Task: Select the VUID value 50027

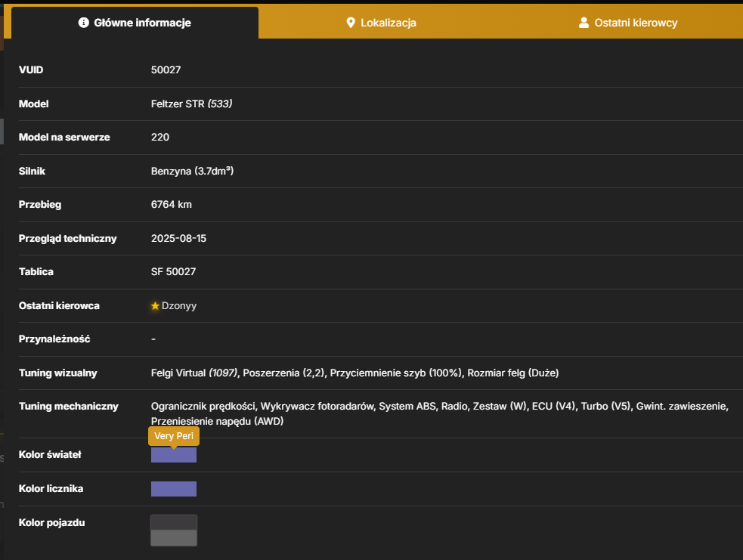Action: (166, 70)
